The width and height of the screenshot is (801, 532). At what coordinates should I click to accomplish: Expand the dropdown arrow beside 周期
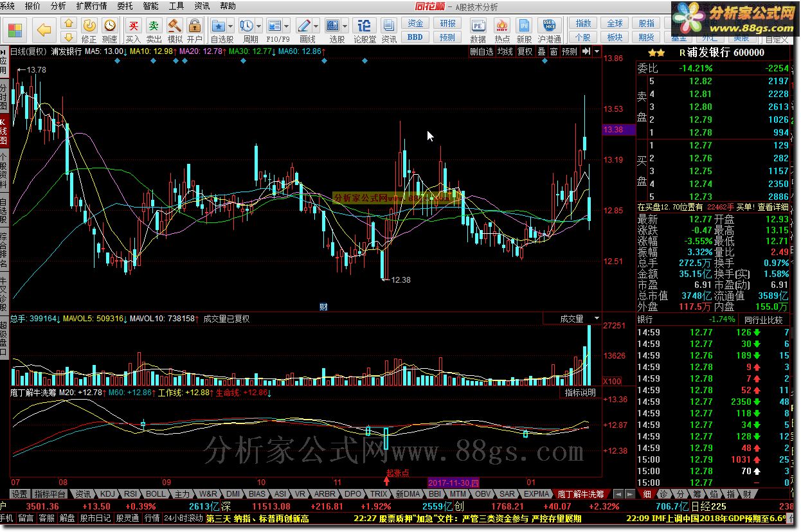[258, 26]
